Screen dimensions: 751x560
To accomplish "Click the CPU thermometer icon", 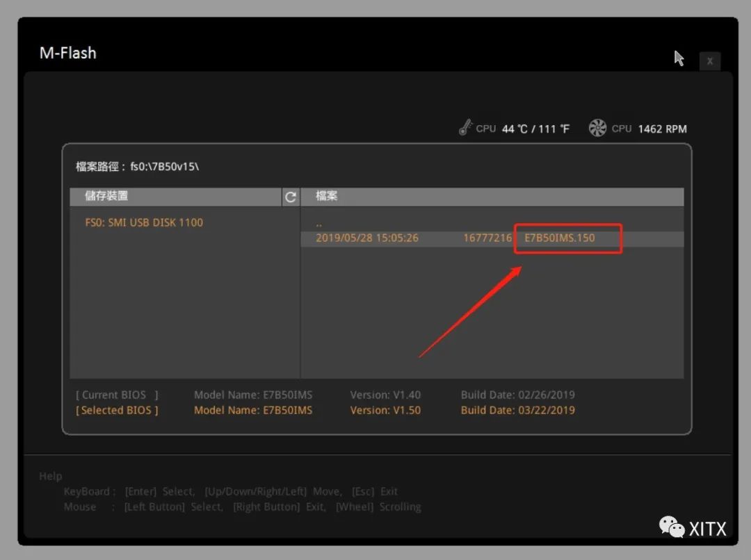I will point(465,127).
